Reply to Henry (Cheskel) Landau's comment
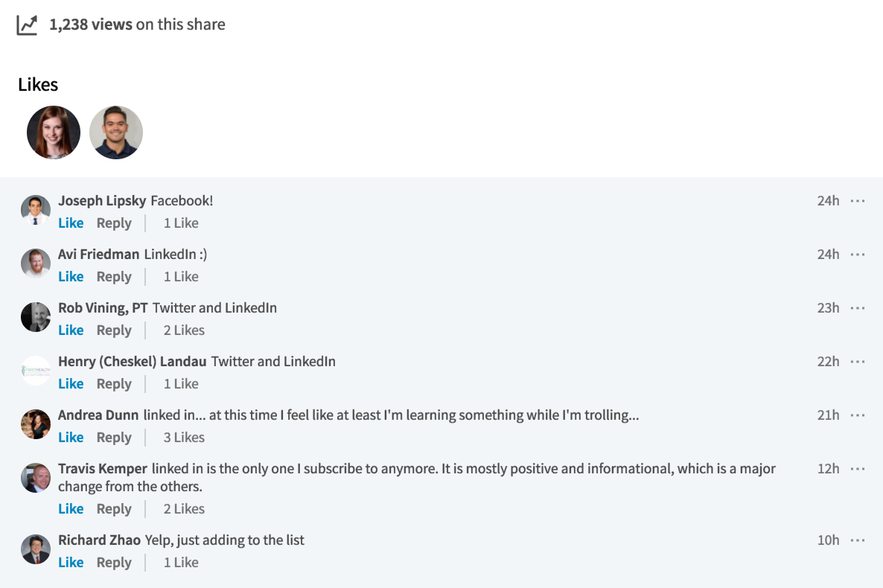The image size is (883, 588). point(114,384)
